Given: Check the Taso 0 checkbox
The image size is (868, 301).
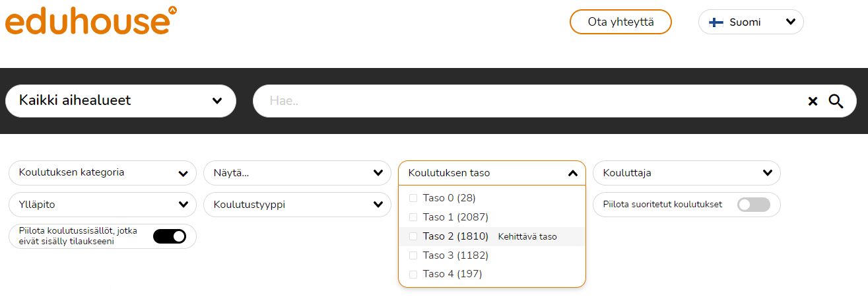Looking at the screenshot, I should click(414, 198).
